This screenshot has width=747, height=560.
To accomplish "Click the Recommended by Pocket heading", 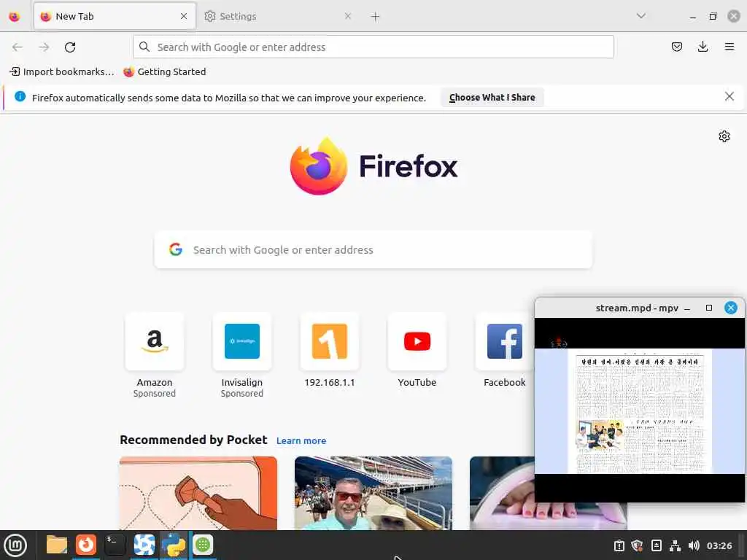I will pyautogui.click(x=193, y=440).
